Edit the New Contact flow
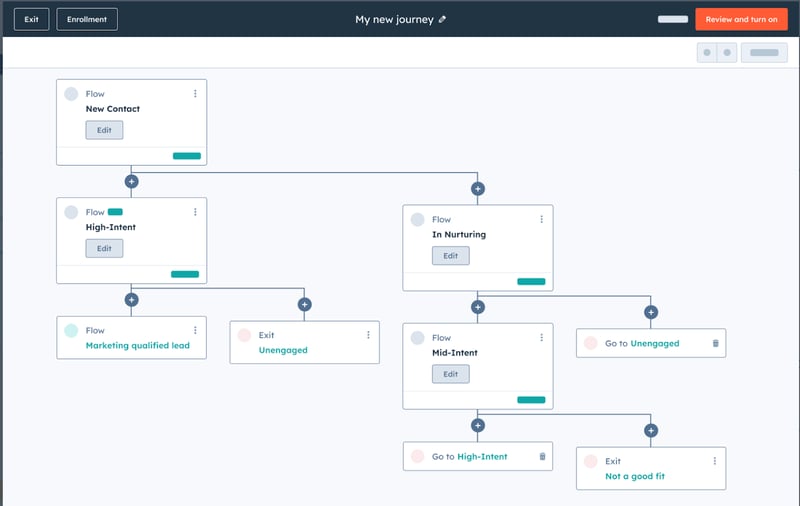Screen dimensions: 800x506 (x=104, y=130)
